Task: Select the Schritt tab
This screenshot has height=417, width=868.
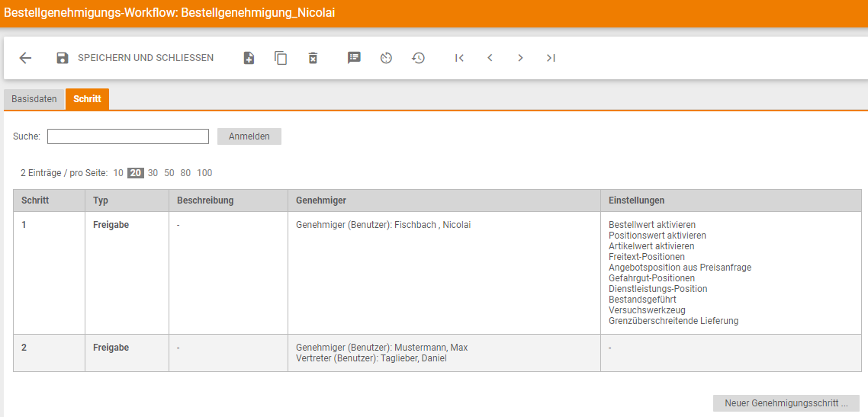Action: pyautogui.click(x=87, y=99)
